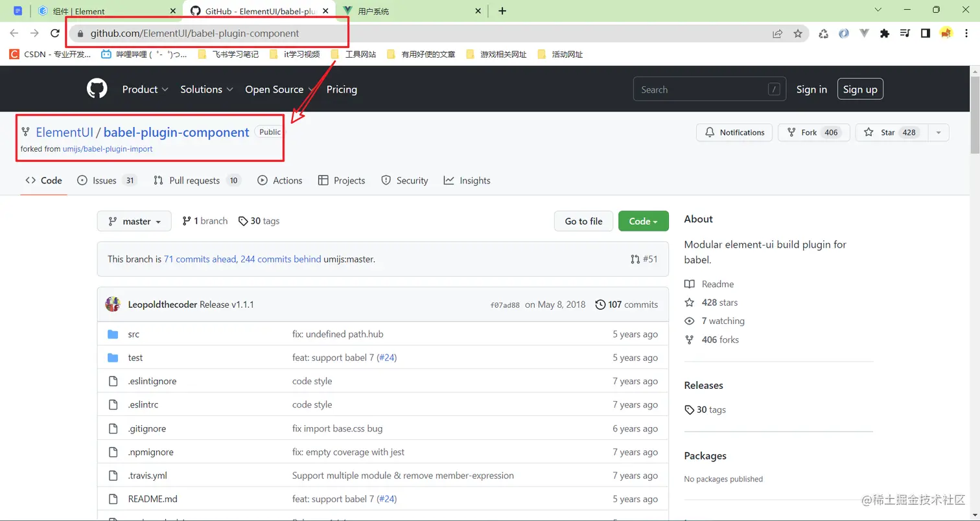This screenshot has width=980, height=521.
Task: Expand the green Code dropdown button
Action: 644,221
